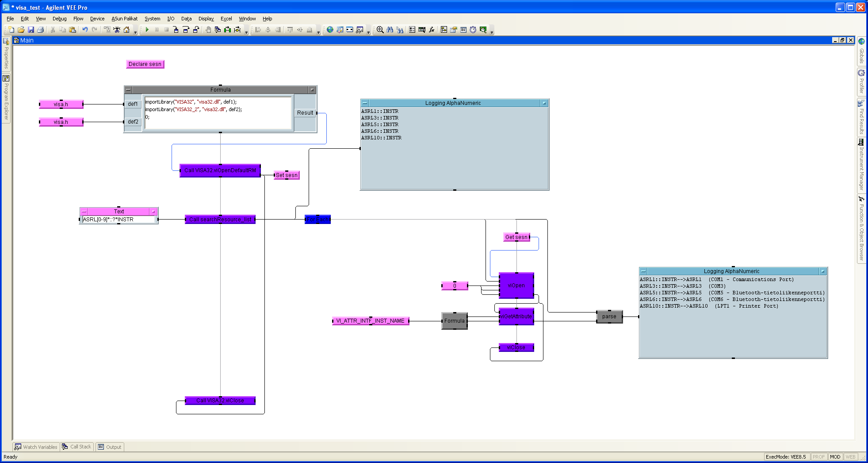Switch to the Watch Variables tab
The width and height of the screenshot is (868, 463).
[36, 447]
